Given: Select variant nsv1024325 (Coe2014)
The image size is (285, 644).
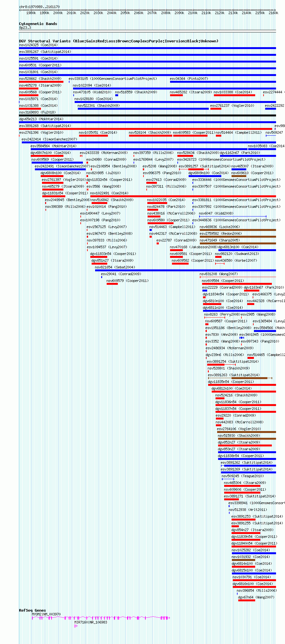Looking at the screenshot, I should click(x=38, y=45).
